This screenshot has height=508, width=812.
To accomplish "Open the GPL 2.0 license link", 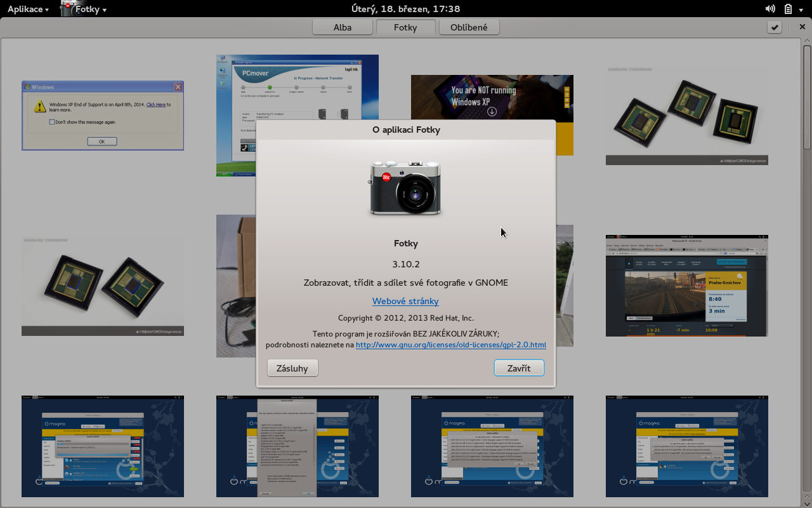I will click(451, 345).
